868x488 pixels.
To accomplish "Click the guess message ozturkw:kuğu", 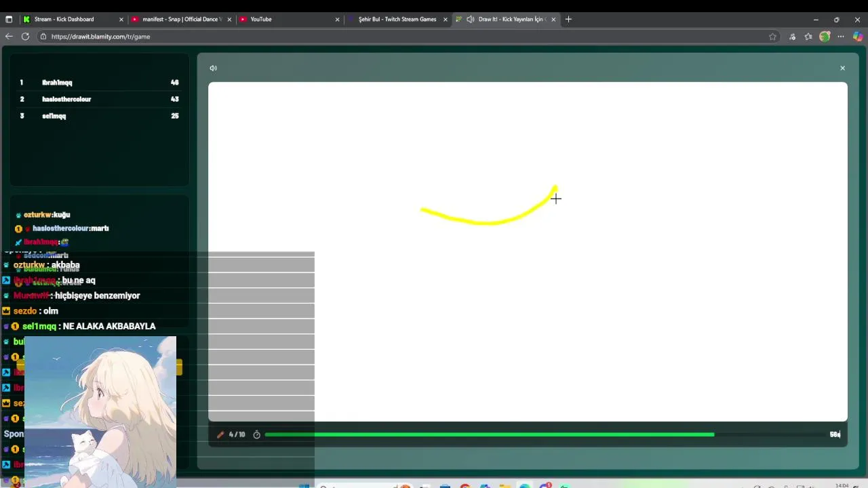I will click(x=47, y=215).
